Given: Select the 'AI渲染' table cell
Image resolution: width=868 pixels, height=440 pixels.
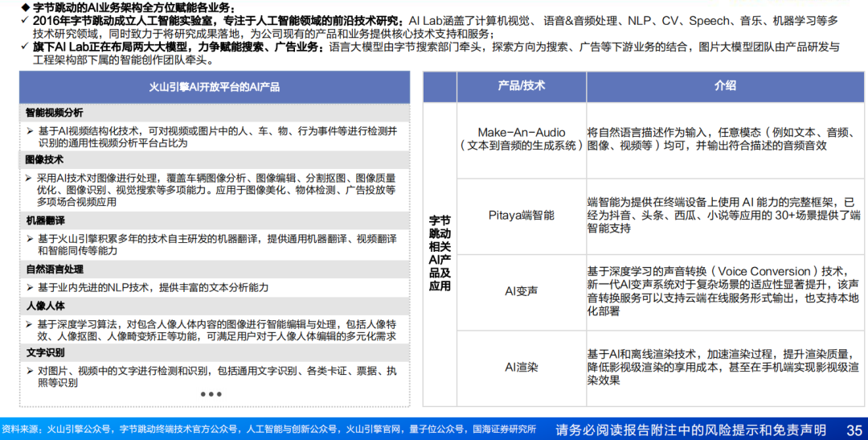Looking at the screenshot, I should (x=522, y=367).
